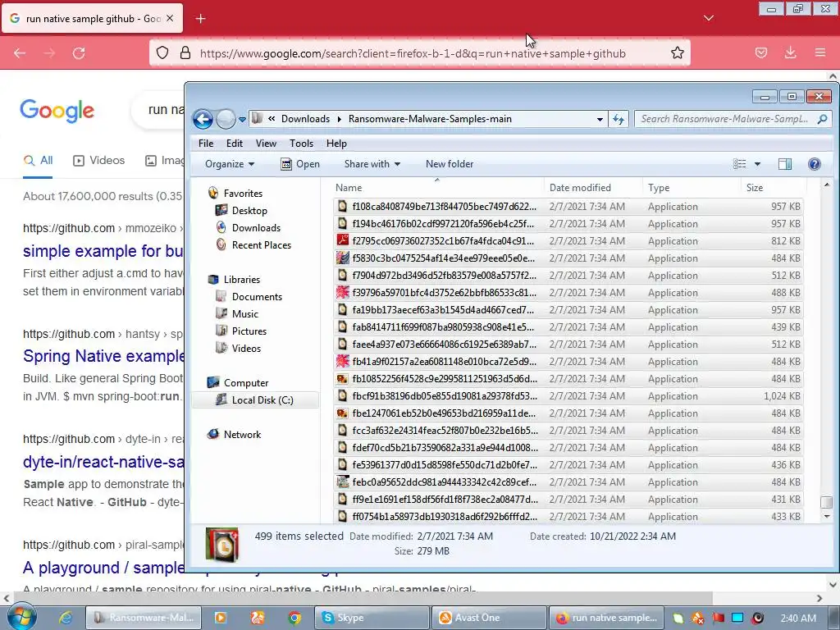Select Libraries in navigation pane

(241, 280)
